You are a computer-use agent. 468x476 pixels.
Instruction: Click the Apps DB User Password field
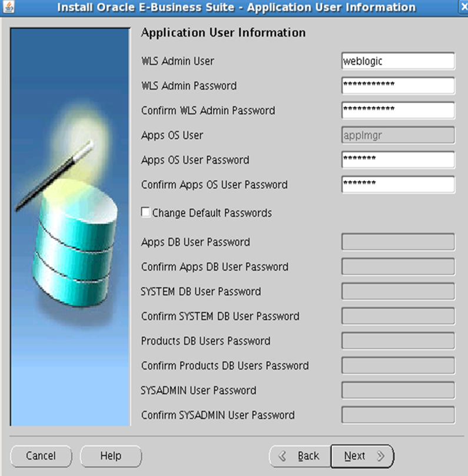[x=398, y=242]
